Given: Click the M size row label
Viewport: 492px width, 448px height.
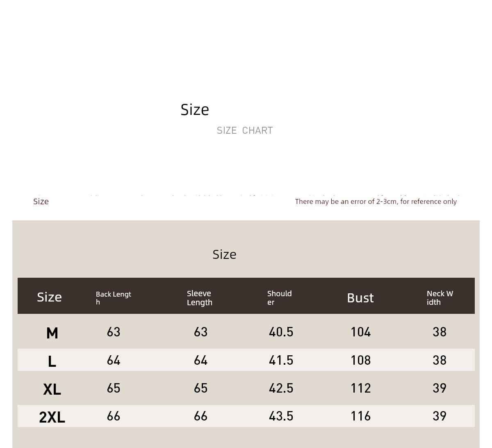Looking at the screenshot, I should pos(52,333).
